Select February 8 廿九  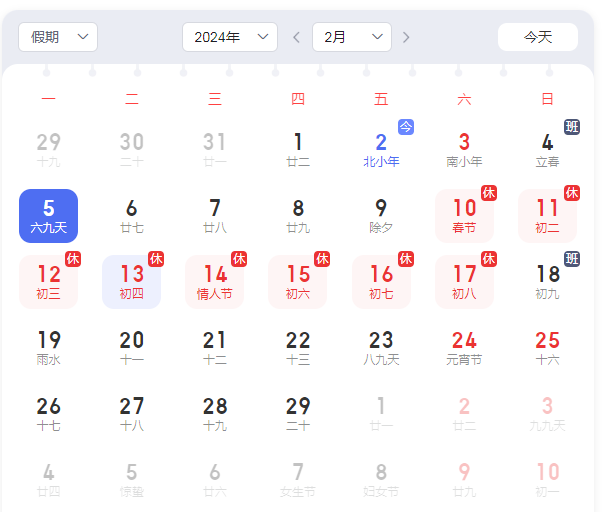[298, 216]
